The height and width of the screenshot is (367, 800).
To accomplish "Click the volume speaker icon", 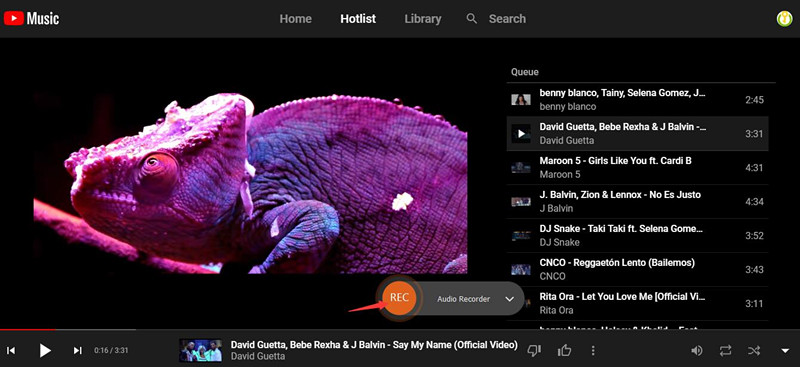I will [x=696, y=350].
